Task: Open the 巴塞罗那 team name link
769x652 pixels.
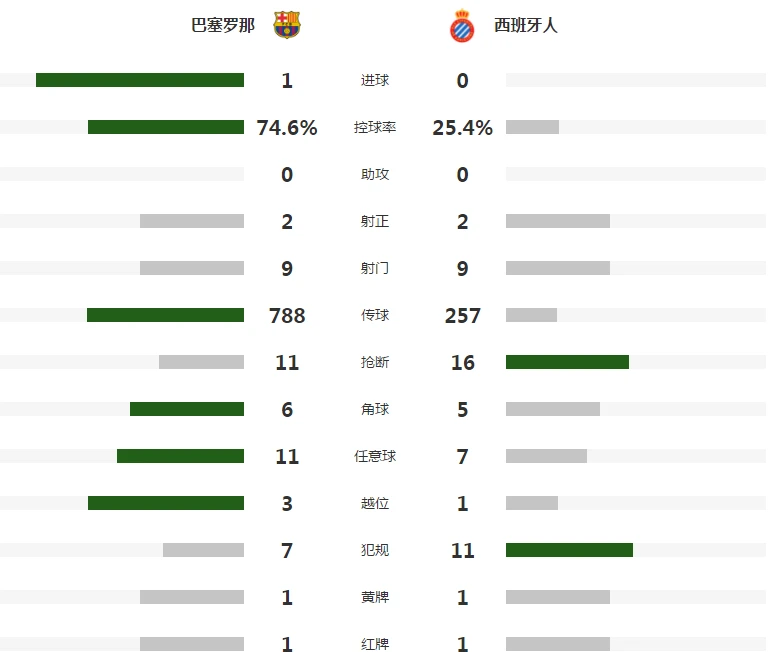Action: click(223, 25)
